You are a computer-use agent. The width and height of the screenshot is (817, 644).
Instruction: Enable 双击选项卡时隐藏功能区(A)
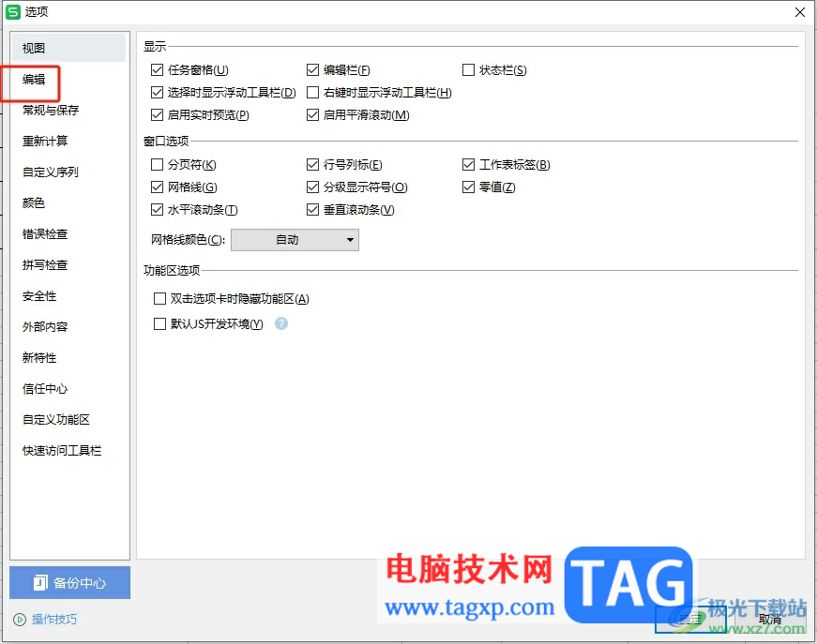pyautogui.click(x=160, y=298)
